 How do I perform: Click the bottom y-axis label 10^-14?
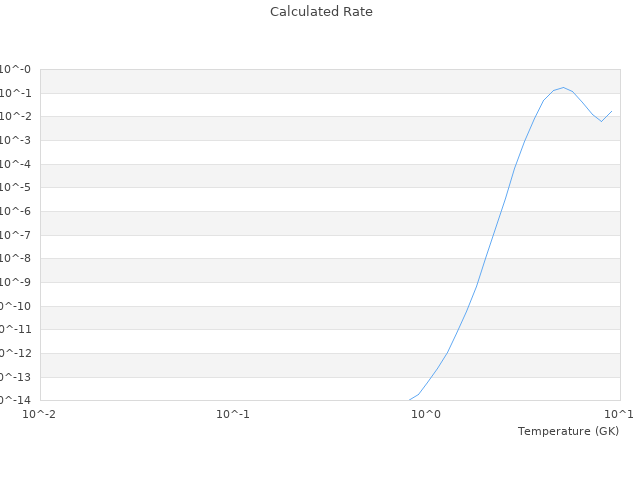(x=16, y=400)
